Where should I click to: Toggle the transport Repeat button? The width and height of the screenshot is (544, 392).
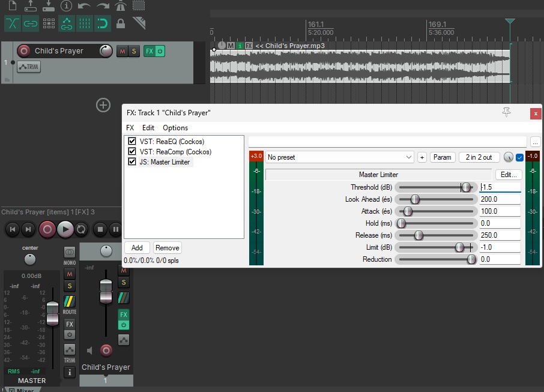pyautogui.click(x=81, y=229)
